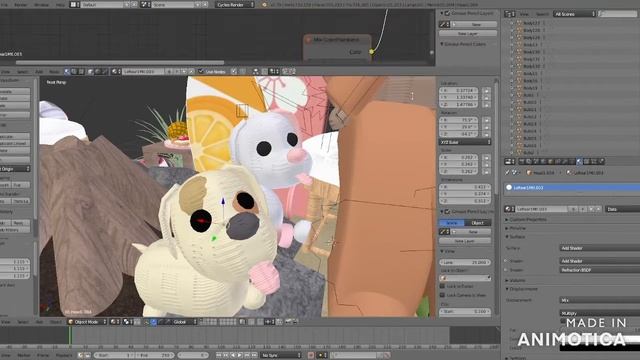Image resolution: width=640 pixels, height=360 pixels.
Task: Select the Body127 row in the outliner
Action: pyautogui.click(x=531, y=23)
